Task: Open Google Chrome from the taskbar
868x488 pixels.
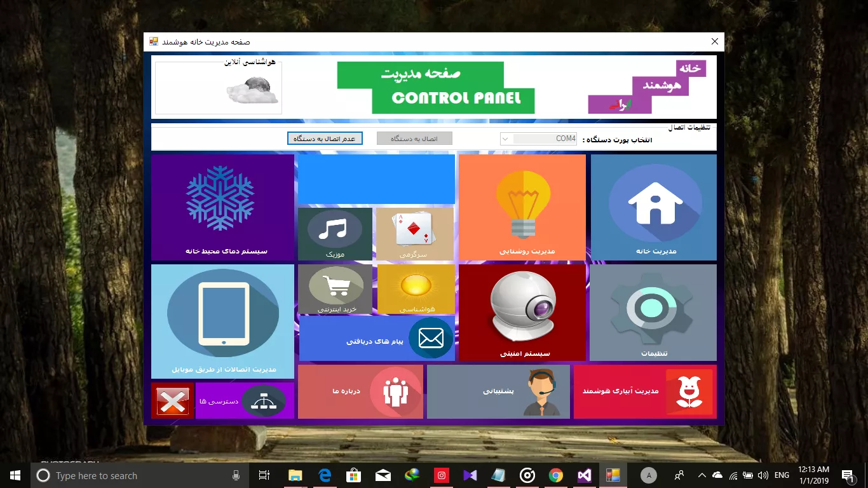Action: (x=556, y=475)
